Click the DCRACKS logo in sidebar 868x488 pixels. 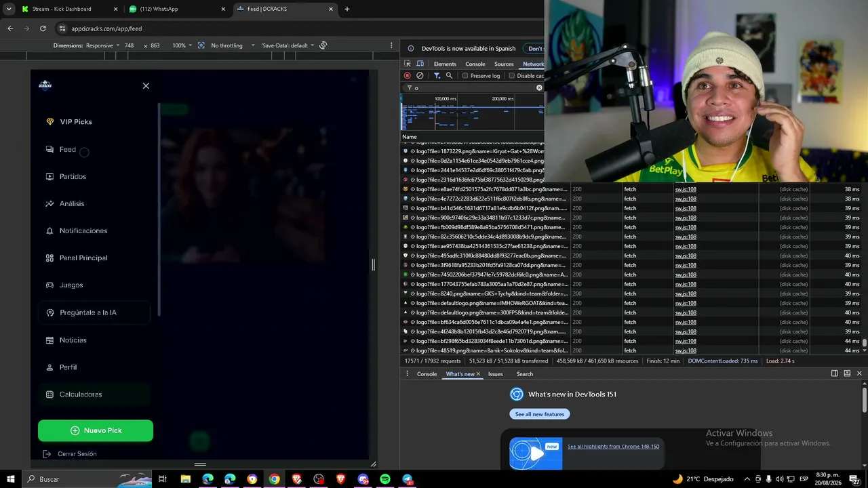coord(45,85)
